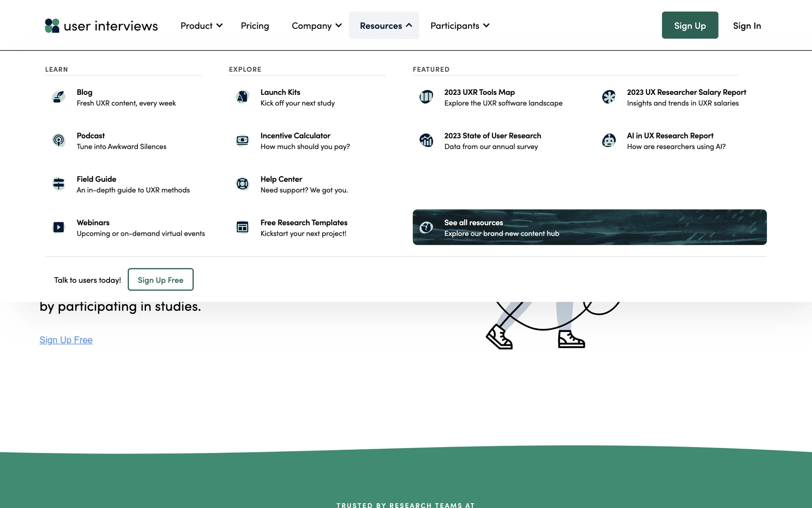Click the State of User Research chart icon
The image size is (812, 508).
pyautogui.click(x=426, y=140)
